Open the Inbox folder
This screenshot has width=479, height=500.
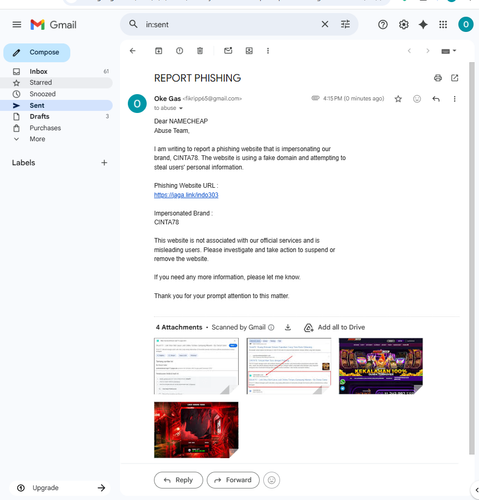point(56,71)
